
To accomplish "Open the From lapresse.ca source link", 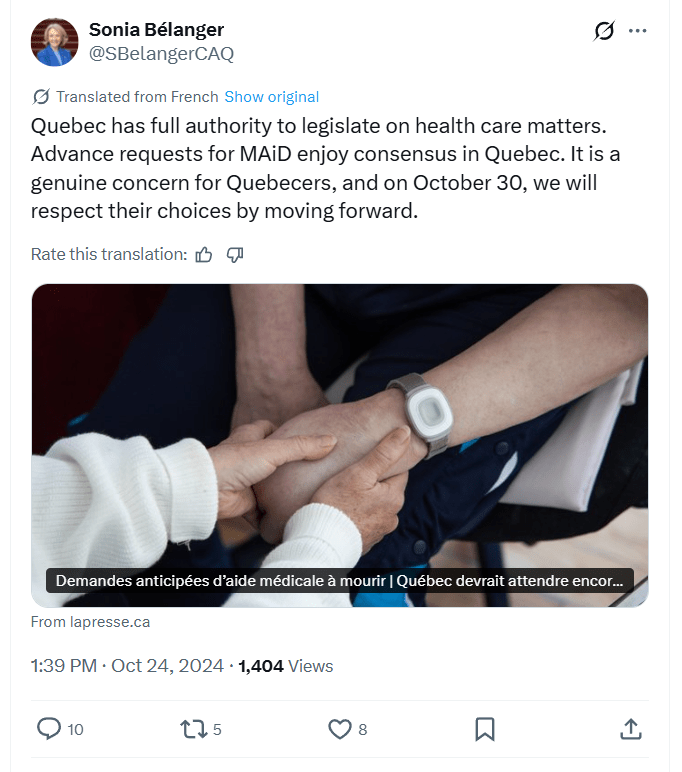I will coord(90,622).
